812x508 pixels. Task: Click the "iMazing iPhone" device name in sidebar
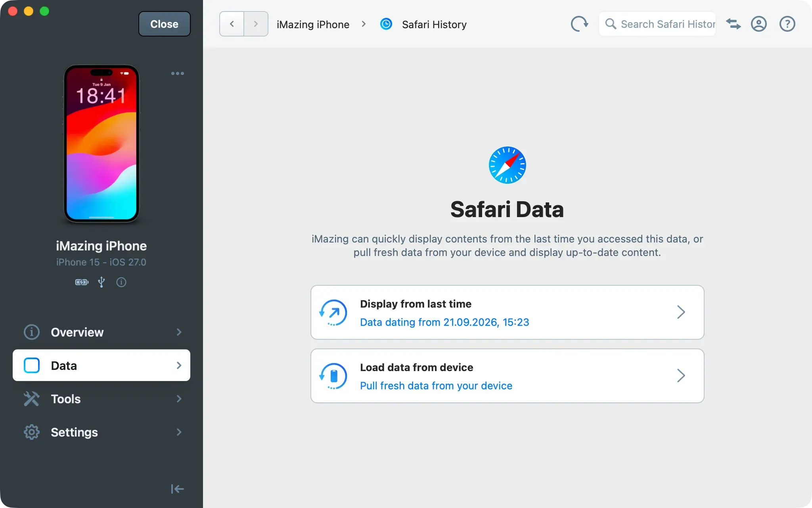101,246
